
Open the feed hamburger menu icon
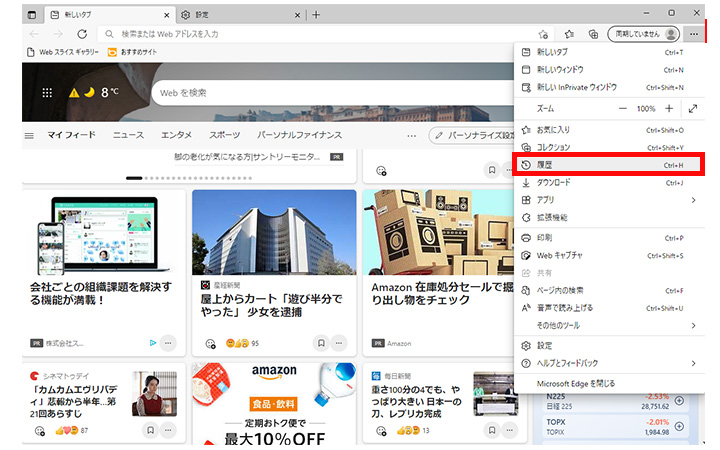(x=29, y=135)
